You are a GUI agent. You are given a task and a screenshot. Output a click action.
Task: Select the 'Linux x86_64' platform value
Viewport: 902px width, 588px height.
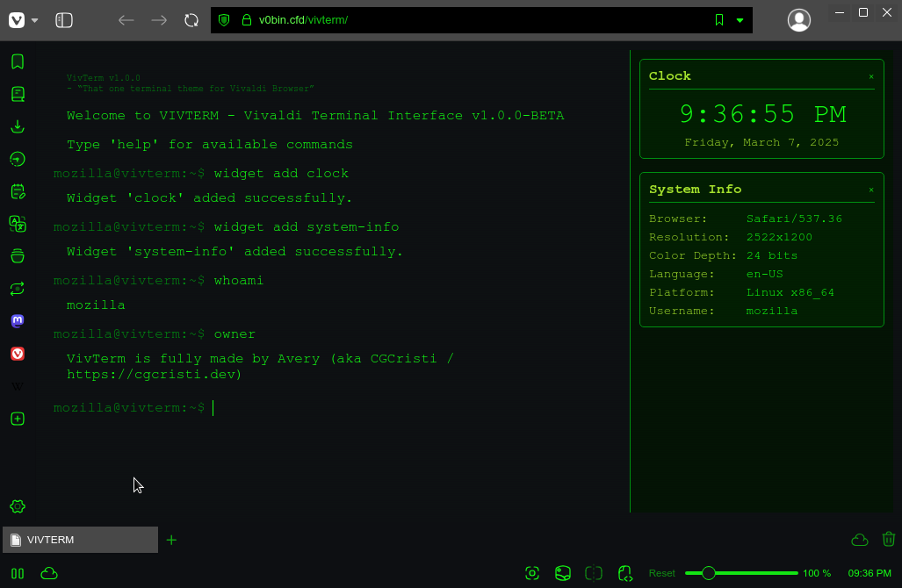pyautogui.click(x=790, y=292)
